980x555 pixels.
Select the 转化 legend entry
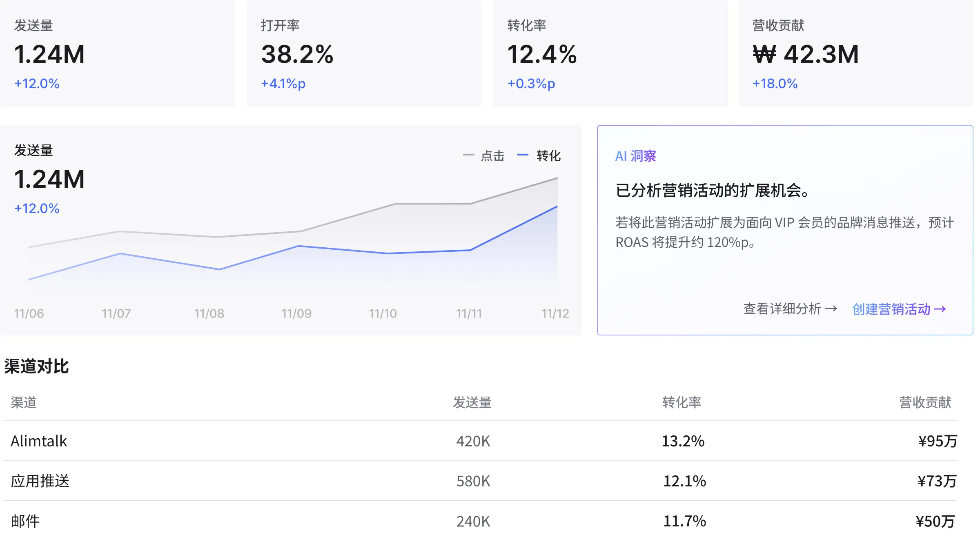pos(539,155)
